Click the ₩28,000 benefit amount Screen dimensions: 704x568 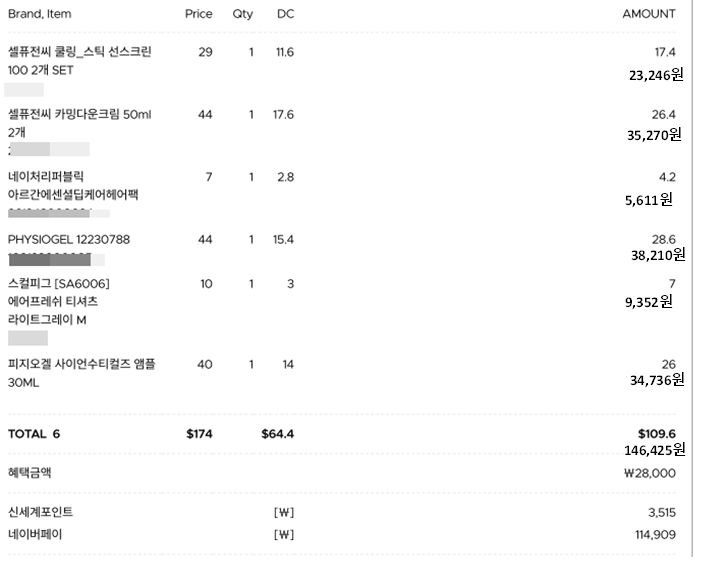pyautogui.click(x=648, y=473)
